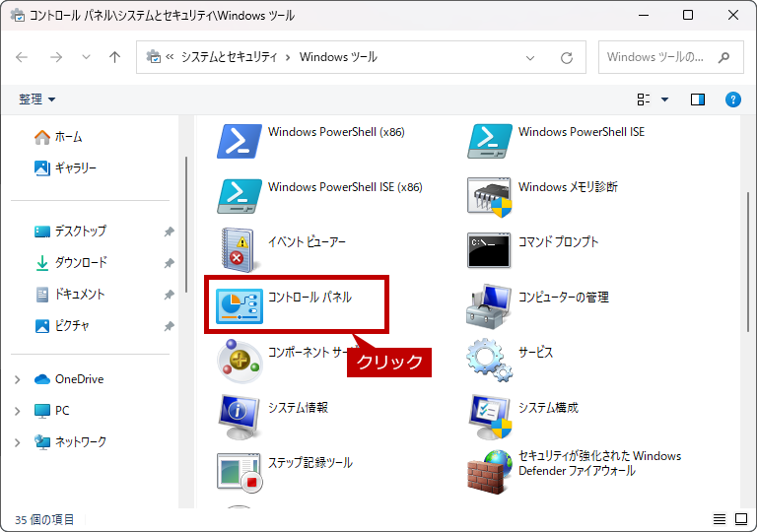Open the コンポーネント サービス icon
The height and width of the screenshot is (532, 757).
click(x=239, y=362)
